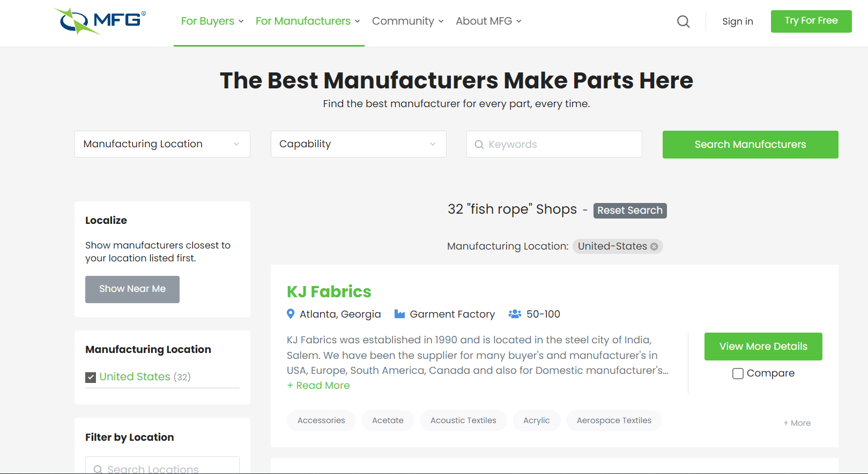
Task: Focus the Keywords search field
Action: 554,144
